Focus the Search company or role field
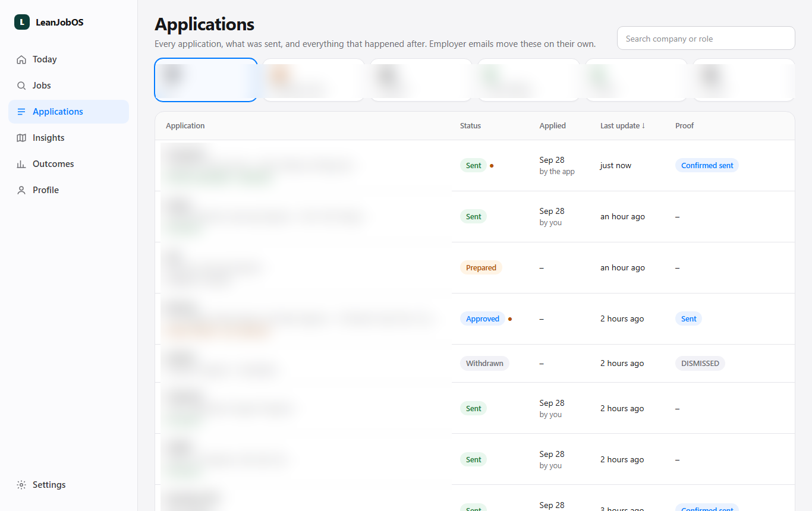The width and height of the screenshot is (812, 511). 706,38
